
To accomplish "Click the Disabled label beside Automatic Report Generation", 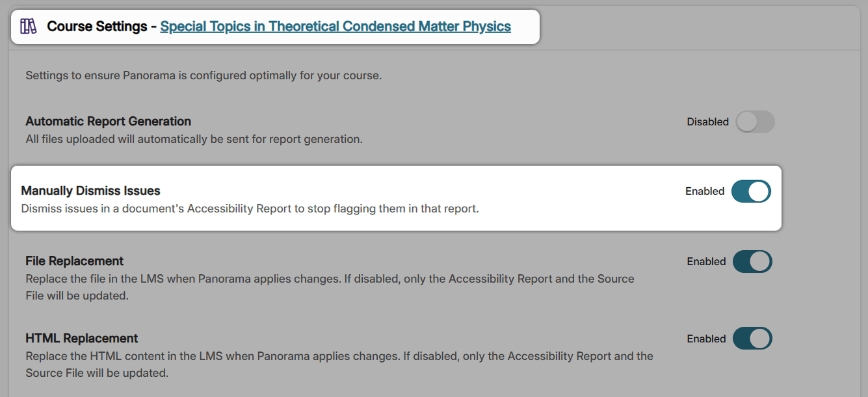I will click(x=708, y=122).
